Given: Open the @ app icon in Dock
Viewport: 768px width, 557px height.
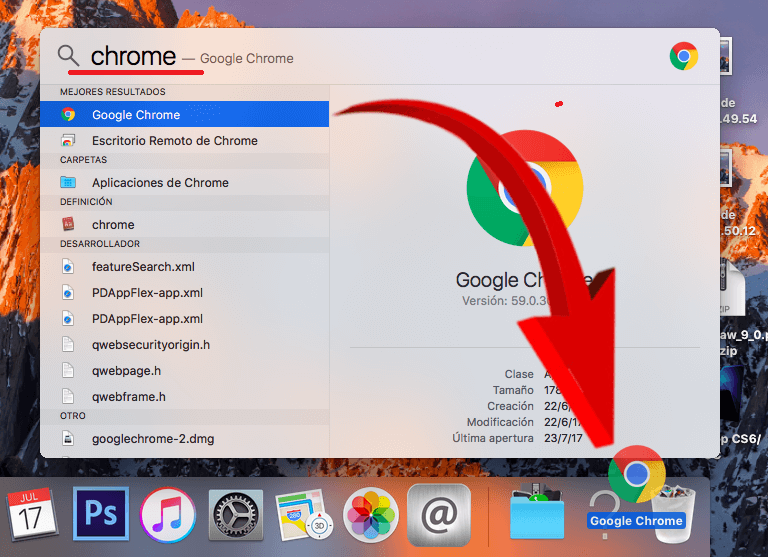Looking at the screenshot, I should (x=439, y=515).
